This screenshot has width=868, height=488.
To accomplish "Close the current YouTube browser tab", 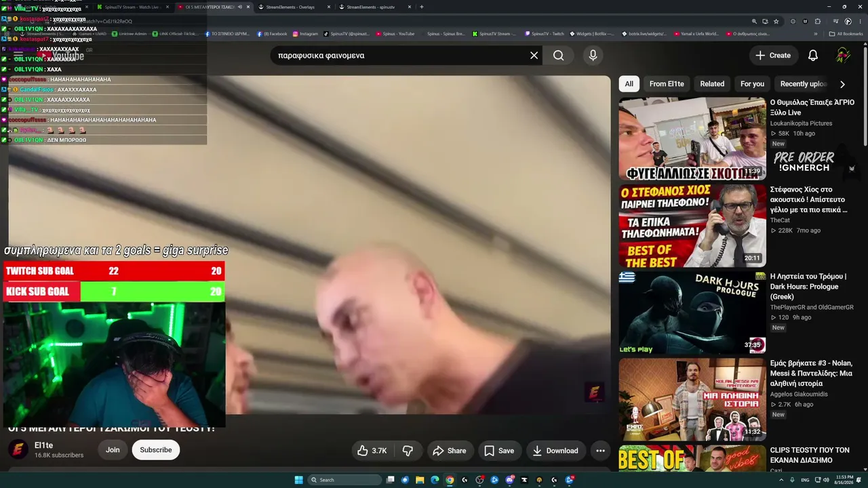I will (x=248, y=7).
